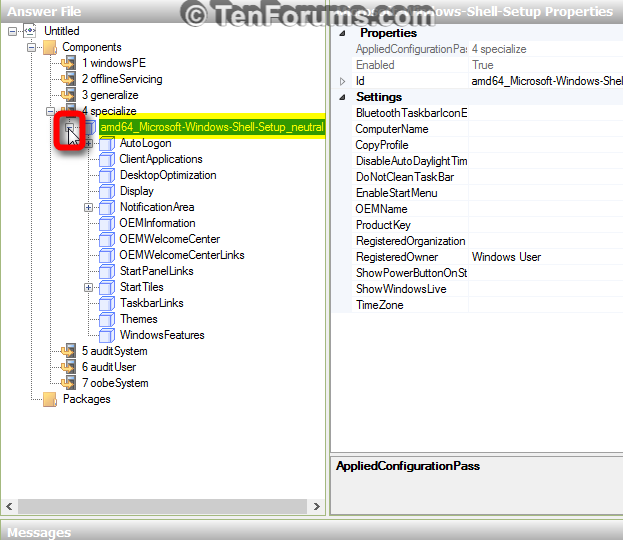Screen dimensions: 623x540
Task: Collapse the Settings category section
Action: tap(342, 97)
